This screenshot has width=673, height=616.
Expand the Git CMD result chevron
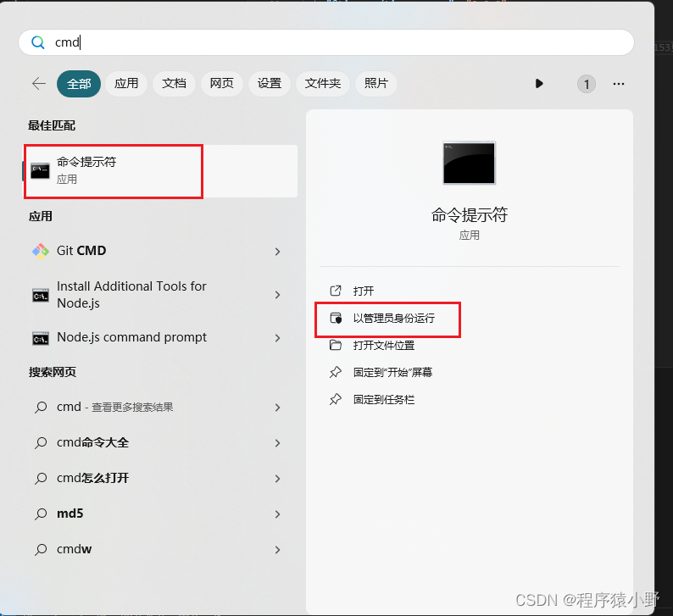tap(277, 252)
